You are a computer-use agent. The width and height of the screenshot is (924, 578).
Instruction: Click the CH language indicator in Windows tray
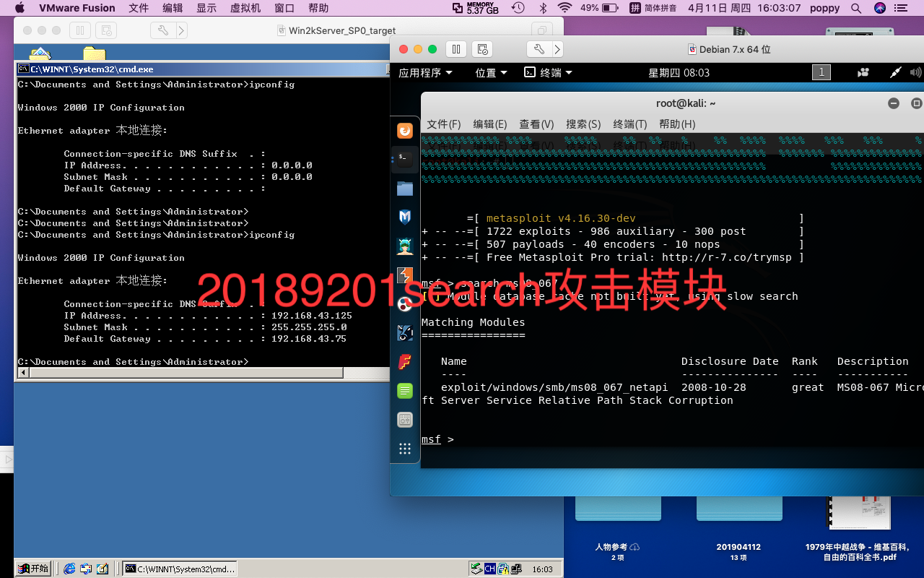[490, 569]
